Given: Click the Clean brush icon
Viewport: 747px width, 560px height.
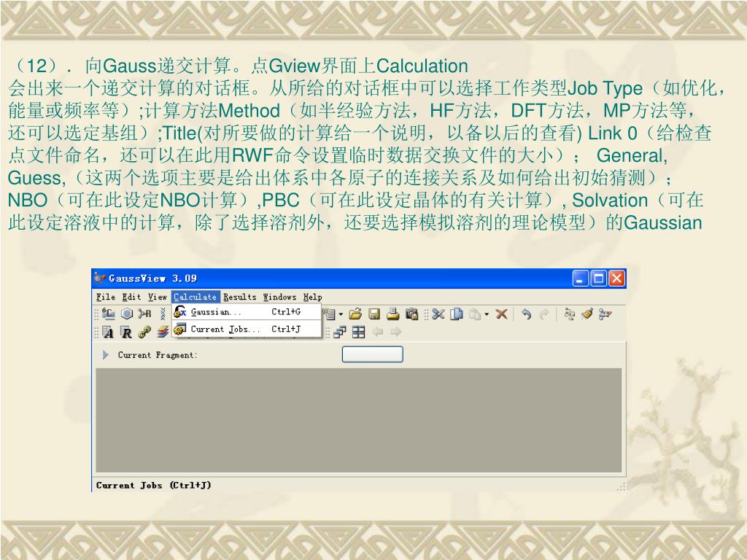Looking at the screenshot, I should point(587,314).
